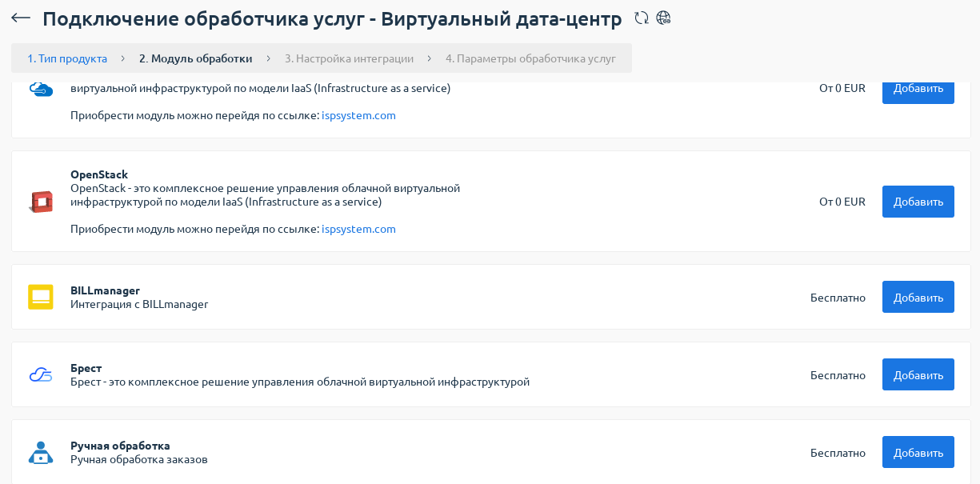Click the globe icon next to the title
This screenshot has height=484, width=980.
click(663, 18)
